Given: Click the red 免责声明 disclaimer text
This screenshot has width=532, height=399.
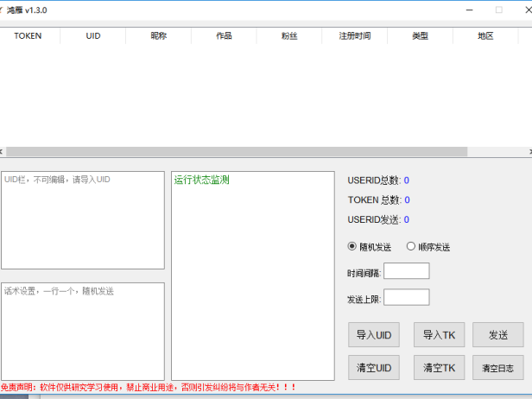Looking at the screenshot, I should coord(149,387).
